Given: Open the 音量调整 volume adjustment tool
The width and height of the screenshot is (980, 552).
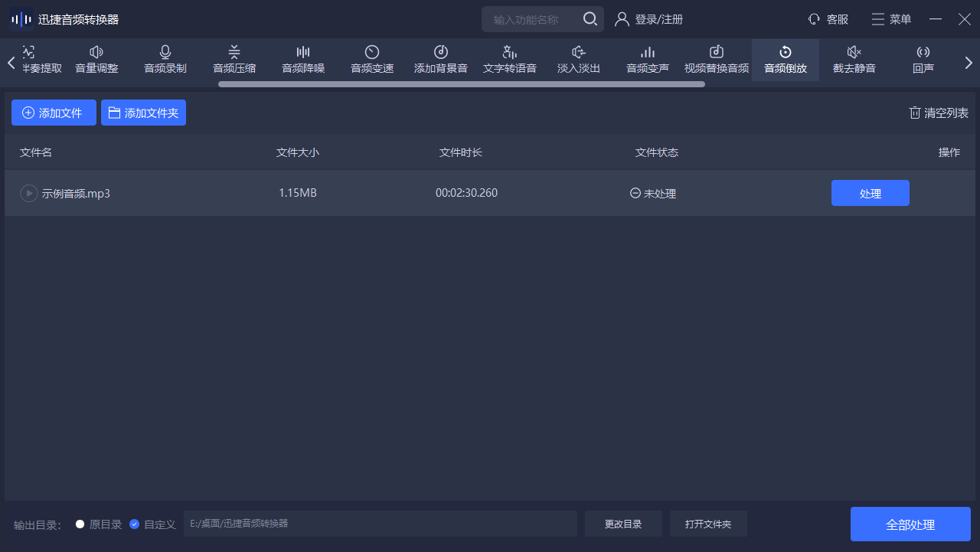Looking at the screenshot, I should coord(96,60).
